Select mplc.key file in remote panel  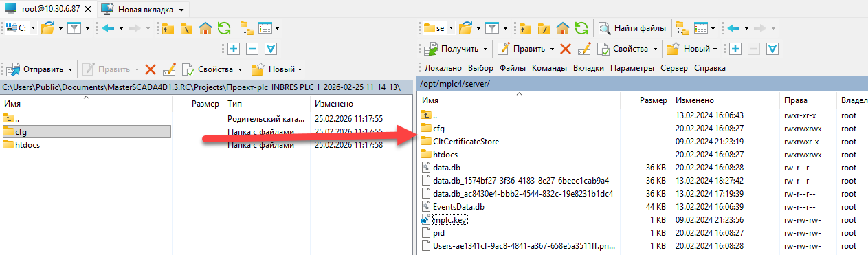[443, 220]
